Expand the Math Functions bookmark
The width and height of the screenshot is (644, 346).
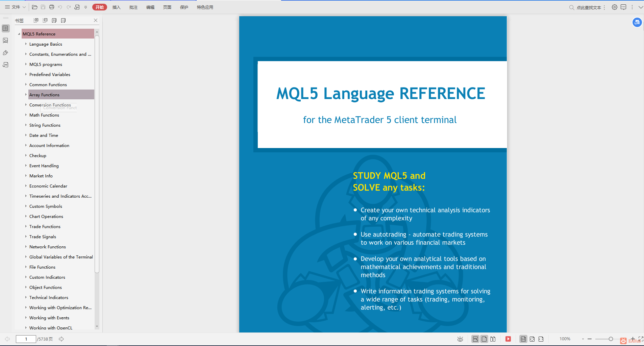pyautogui.click(x=26, y=115)
